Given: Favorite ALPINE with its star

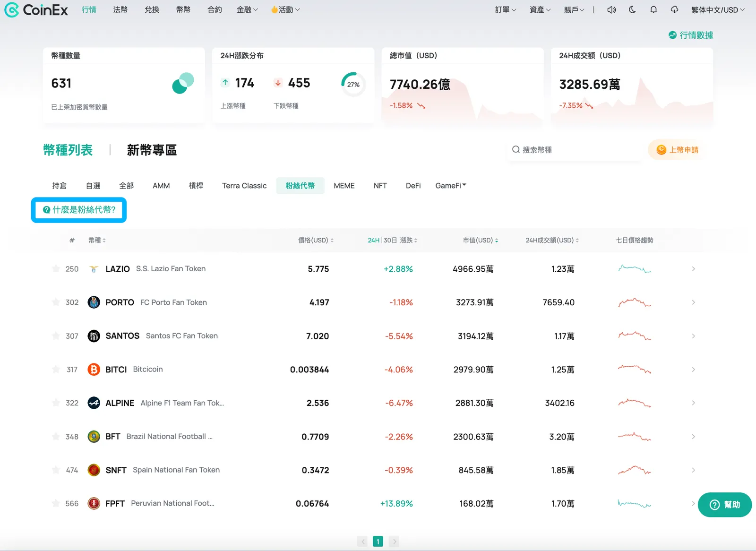Looking at the screenshot, I should coord(56,403).
